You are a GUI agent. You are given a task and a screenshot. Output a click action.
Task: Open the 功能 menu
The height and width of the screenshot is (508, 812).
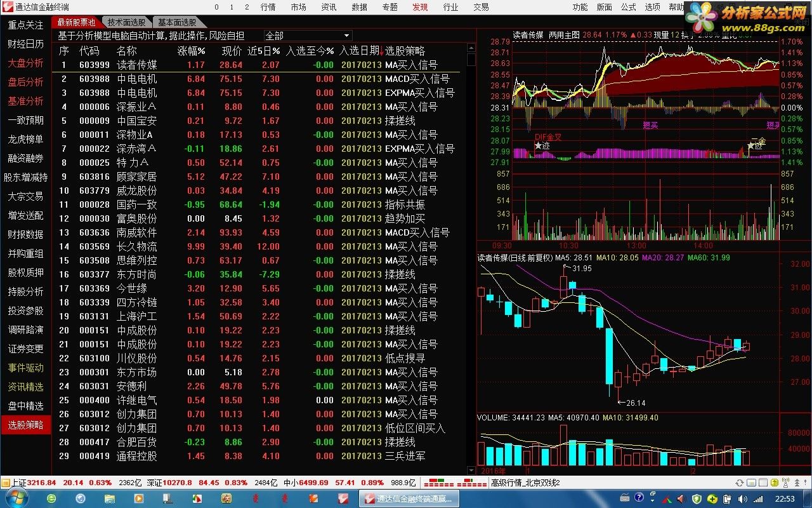580,7
